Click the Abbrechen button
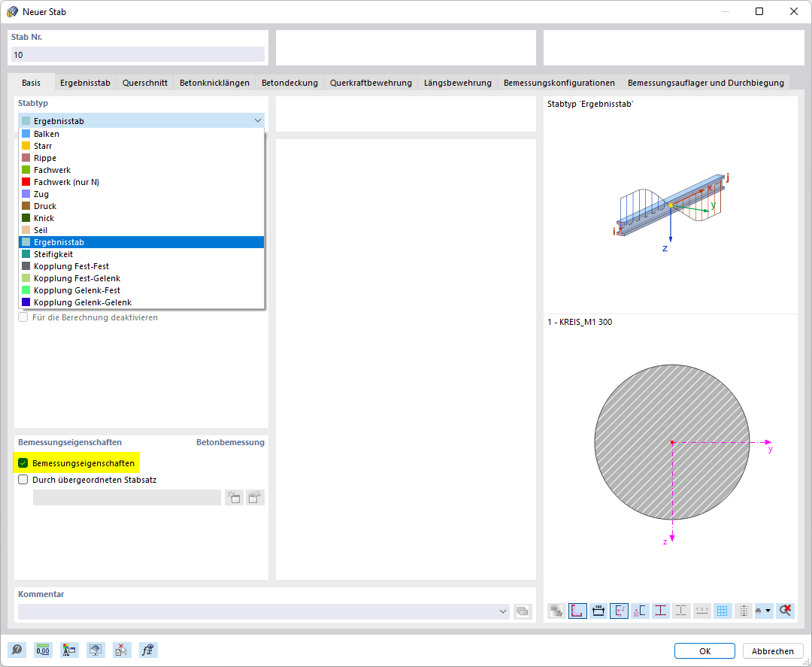Screen dimensions: 812x667 click(773, 651)
